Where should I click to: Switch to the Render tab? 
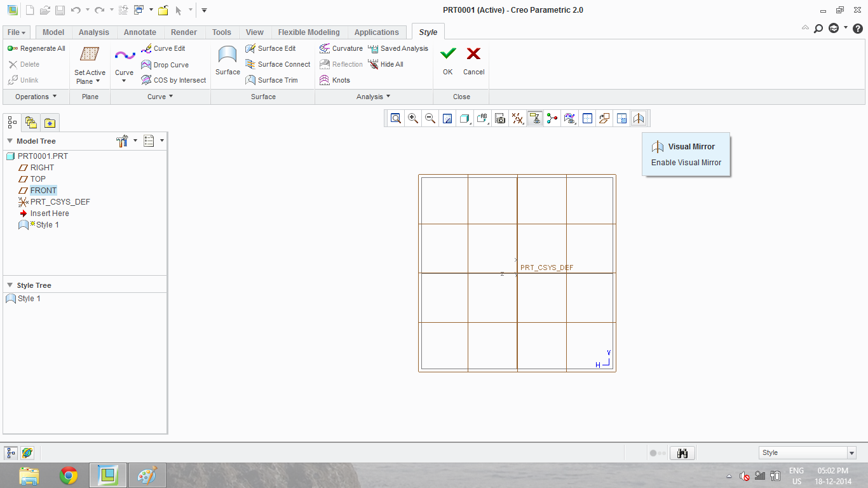[x=184, y=32]
